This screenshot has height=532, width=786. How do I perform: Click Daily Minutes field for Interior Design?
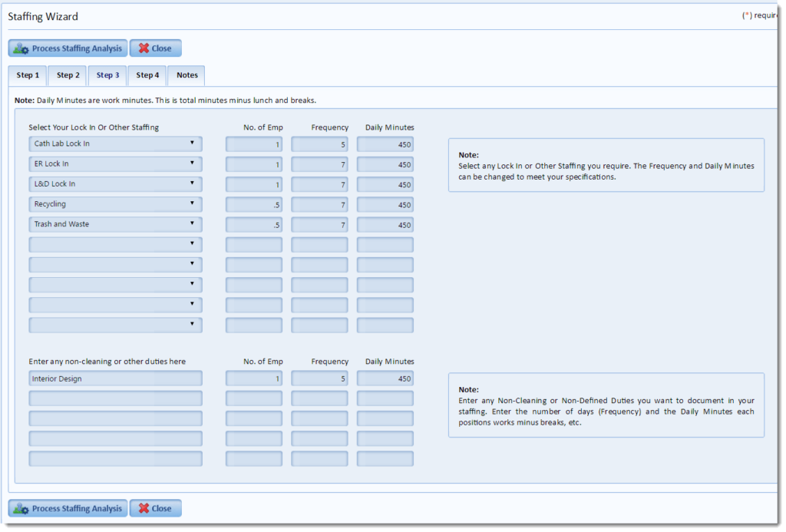[x=385, y=378]
